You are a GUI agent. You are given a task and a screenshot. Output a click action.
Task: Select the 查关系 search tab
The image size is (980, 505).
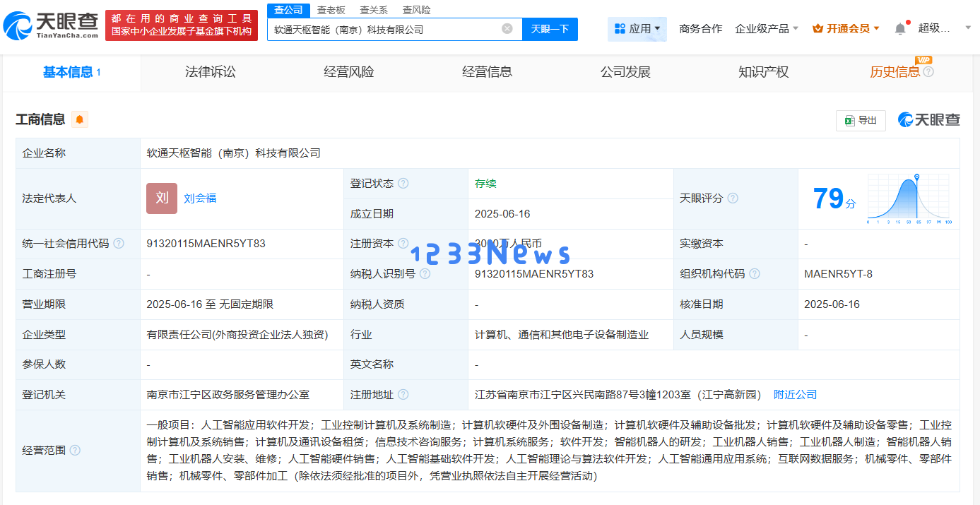[374, 10]
